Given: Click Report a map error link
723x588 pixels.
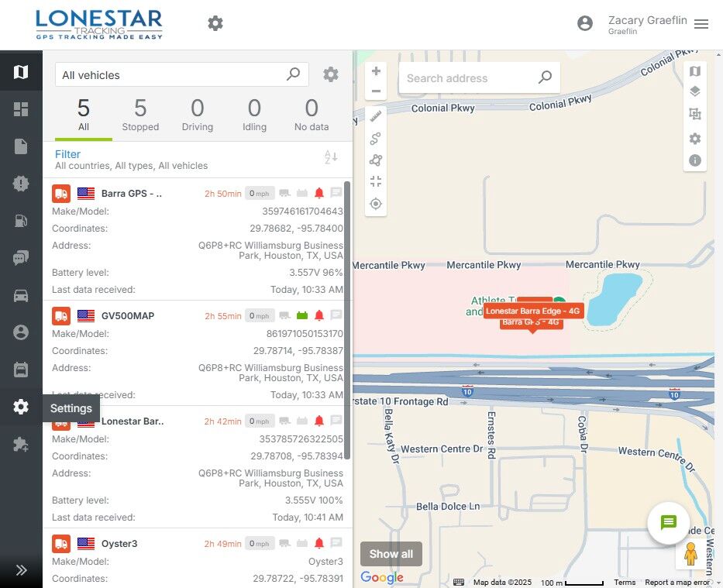Looking at the screenshot, I should point(677,583).
